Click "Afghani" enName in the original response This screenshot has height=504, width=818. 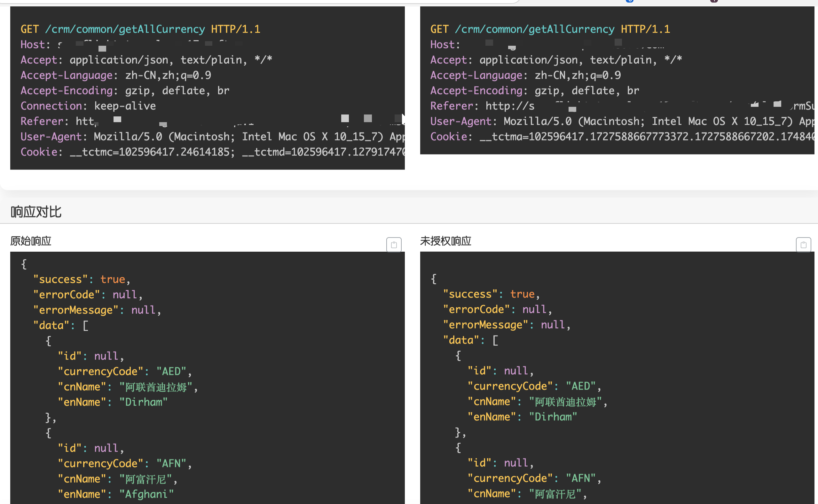(x=147, y=494)
